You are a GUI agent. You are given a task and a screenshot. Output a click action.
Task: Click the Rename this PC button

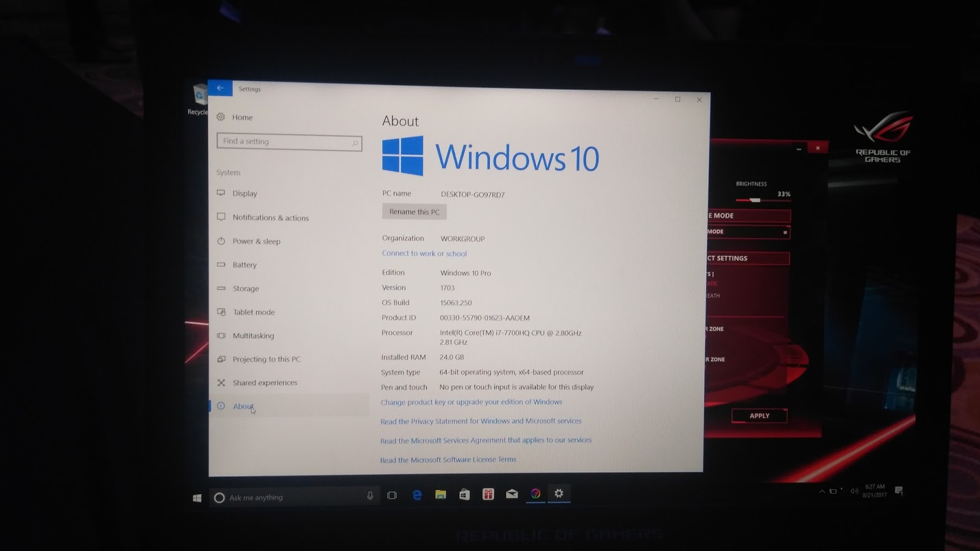tap(414, 212)
